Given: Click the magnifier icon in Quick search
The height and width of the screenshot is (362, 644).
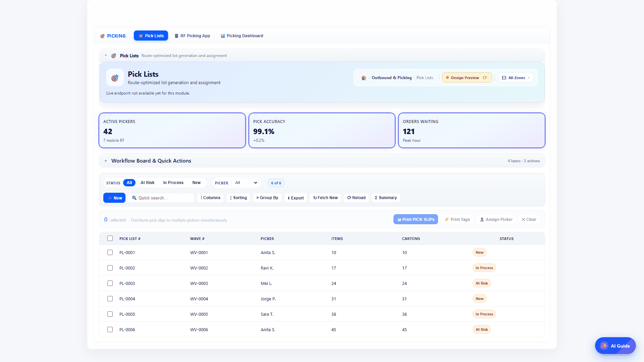Looking at the screenshot, I should coord(134,198).
